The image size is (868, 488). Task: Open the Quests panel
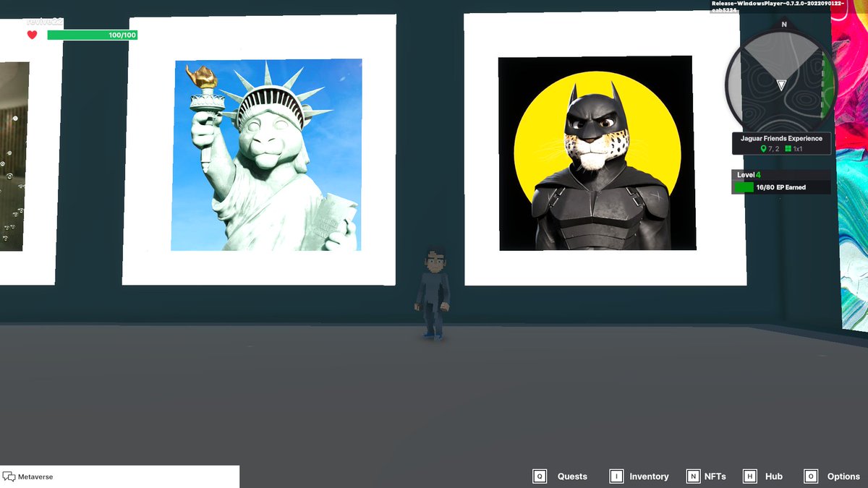(x=572, y=476)
